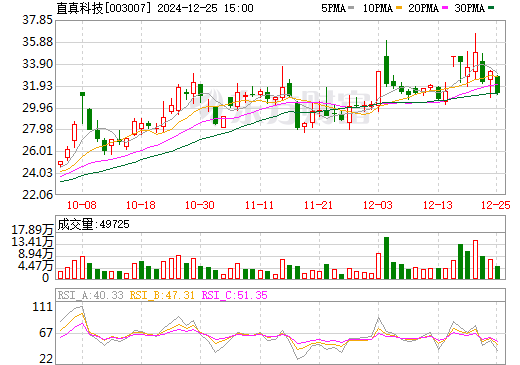Click the last green candlestick on 12-25

pyautogui.click(x=497, y=85)
